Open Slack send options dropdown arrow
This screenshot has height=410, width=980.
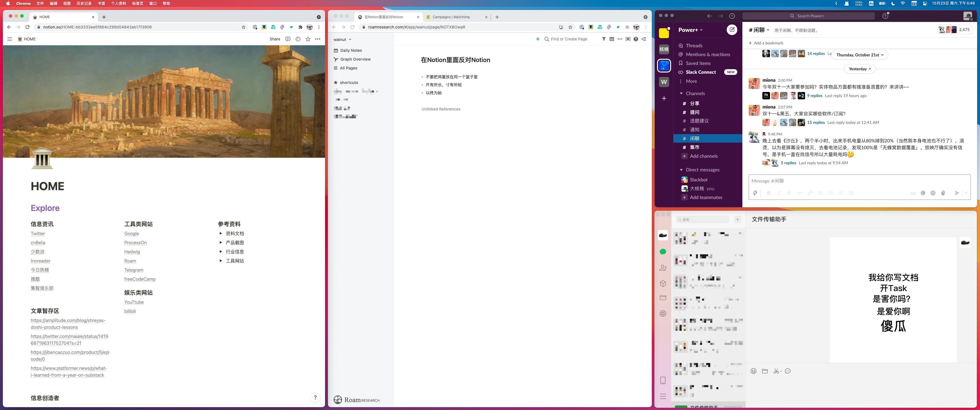966,193
